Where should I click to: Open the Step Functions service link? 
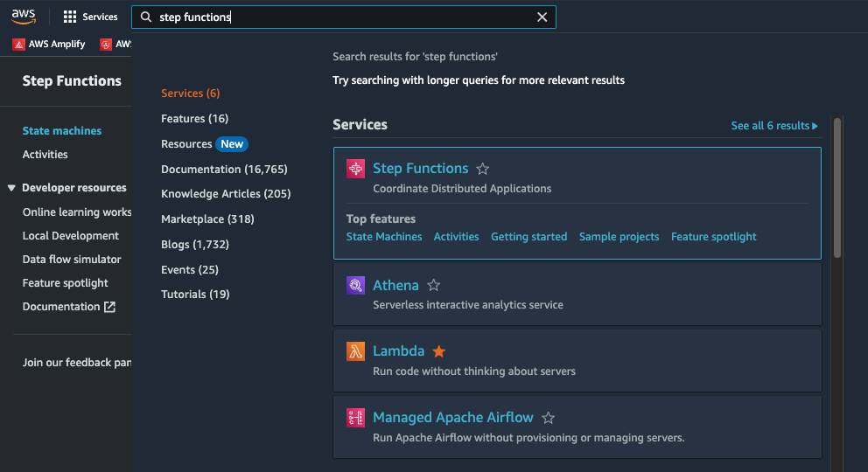420,168
